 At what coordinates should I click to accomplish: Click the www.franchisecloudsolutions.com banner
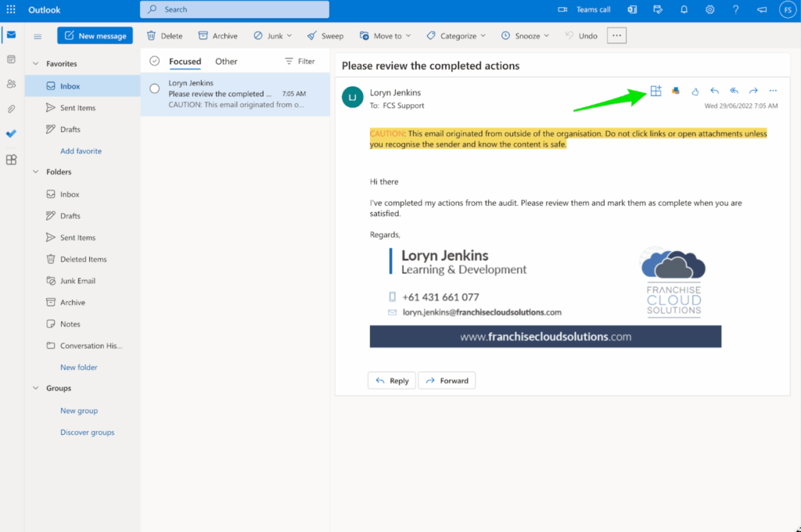coord(545,336)
